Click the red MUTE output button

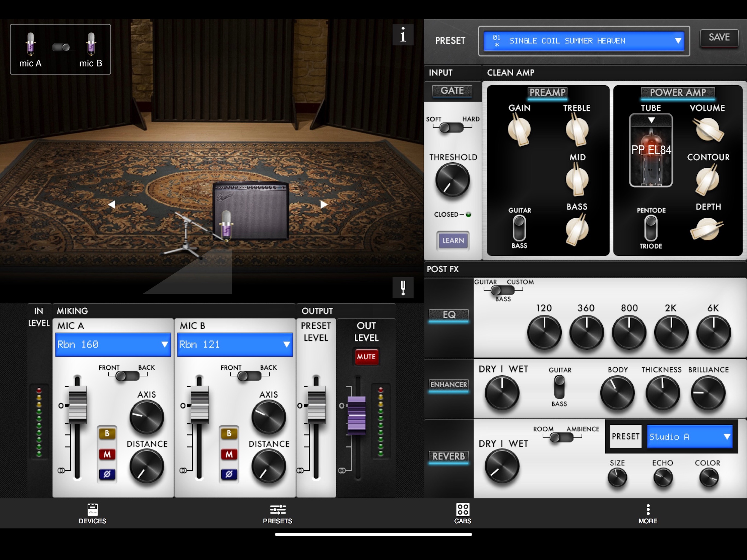pyautogui.click(x=366, y=357)
